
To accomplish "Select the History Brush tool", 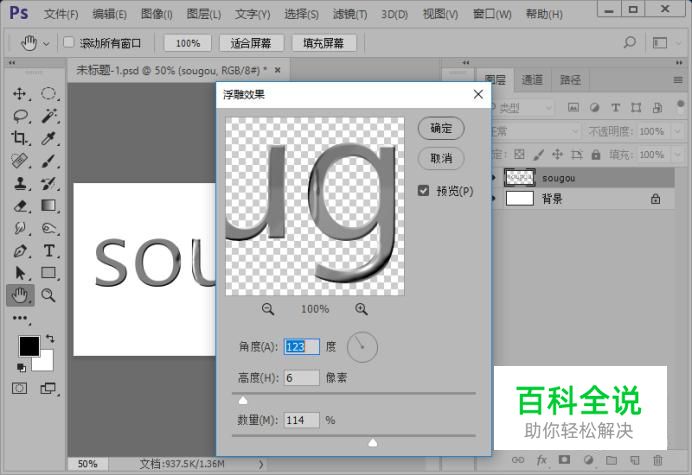I will point(49,183).
